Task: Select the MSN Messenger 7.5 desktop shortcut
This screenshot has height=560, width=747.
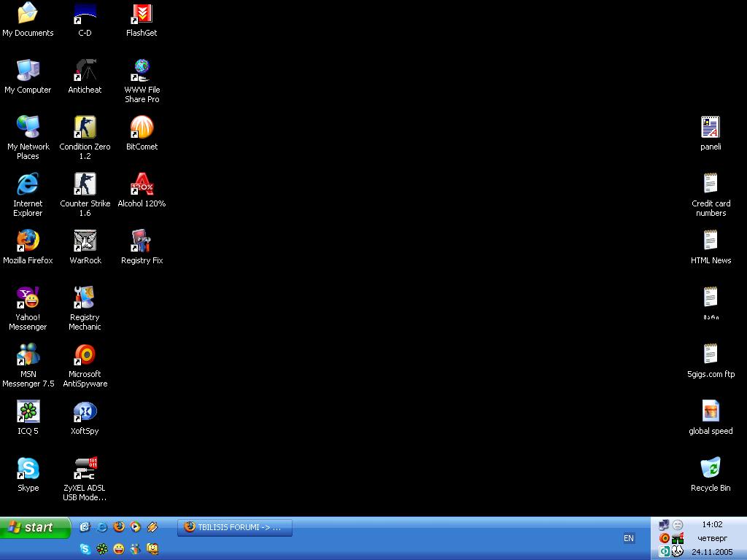Action: (28, 365)
